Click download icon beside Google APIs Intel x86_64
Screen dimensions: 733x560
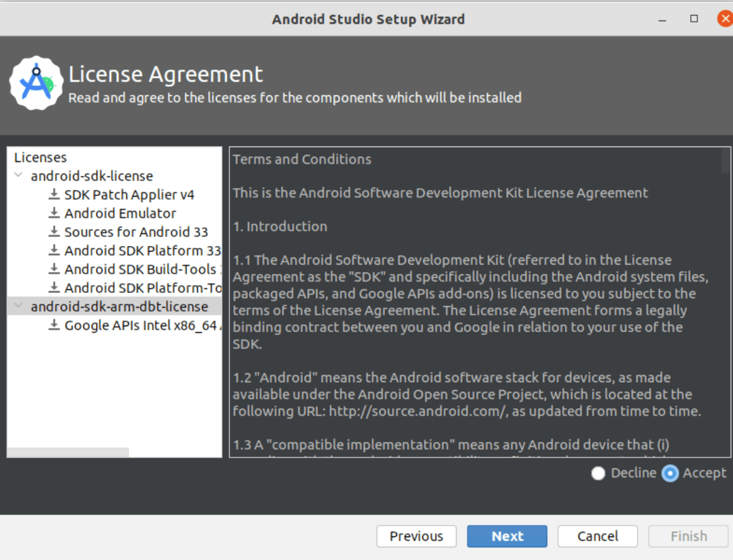(54, 326)
